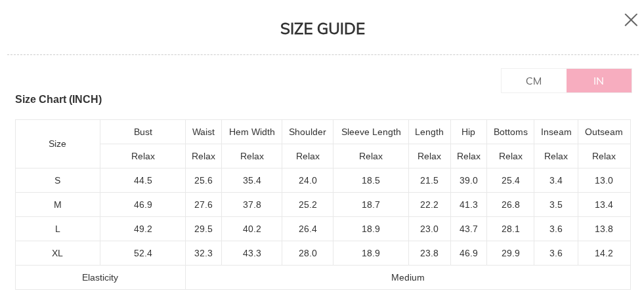Screen dimensions: 644x297
Task: Select the S size row label
Action: point(58,180)
